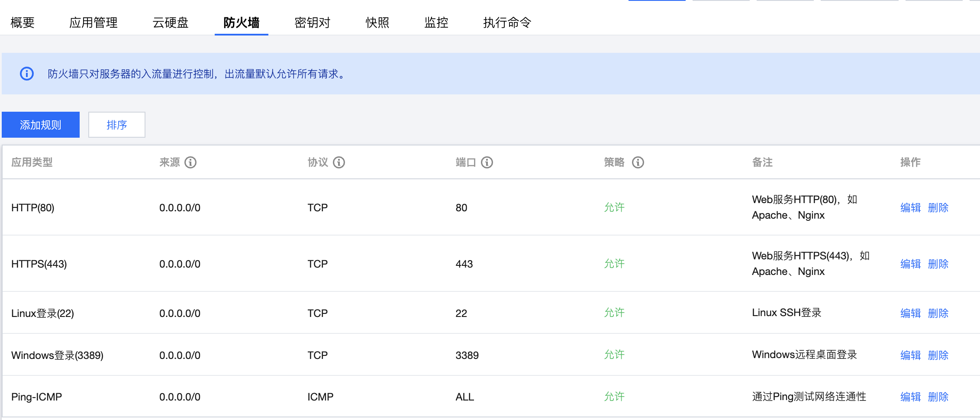Edit the Linux登录(22) rule
Image resolution: width=980 pixels, height=420 pixels.
coord(911,313)
